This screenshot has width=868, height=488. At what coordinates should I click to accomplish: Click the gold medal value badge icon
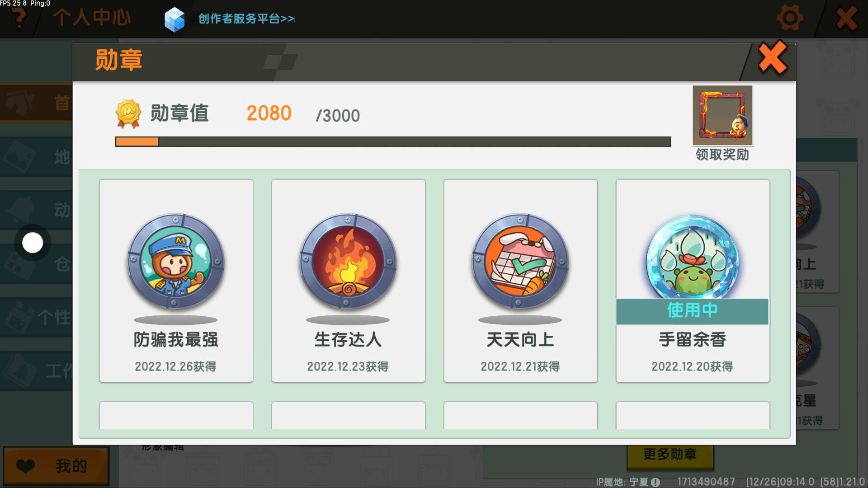(x=128, y=113)
